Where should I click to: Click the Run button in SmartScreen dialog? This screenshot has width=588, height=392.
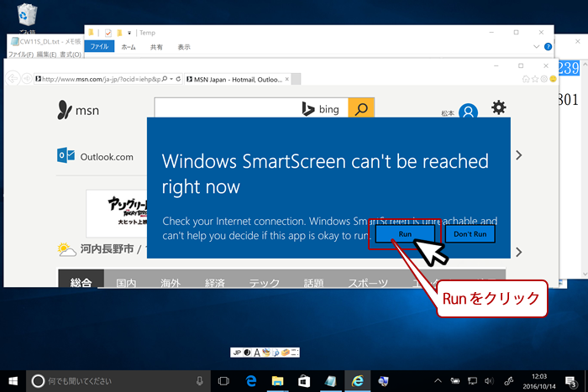click(405, 234)
